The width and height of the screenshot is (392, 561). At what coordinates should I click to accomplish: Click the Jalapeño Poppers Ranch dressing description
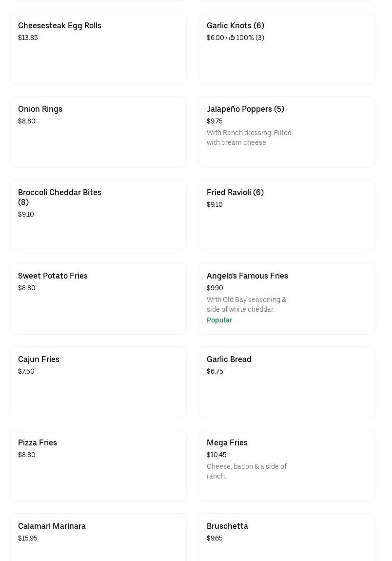(x=249, y=138)
